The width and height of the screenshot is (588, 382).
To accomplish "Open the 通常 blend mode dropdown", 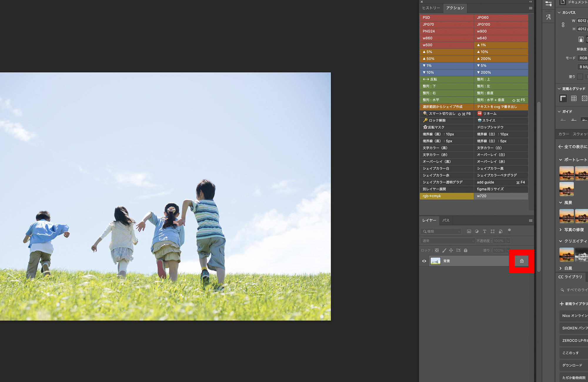I will tap(448, 241).
